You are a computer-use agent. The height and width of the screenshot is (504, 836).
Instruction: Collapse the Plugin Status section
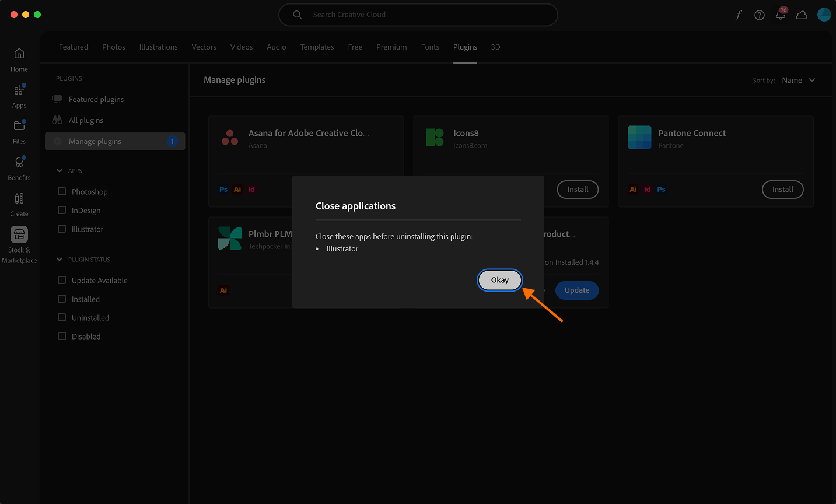(x=60, y=260)
